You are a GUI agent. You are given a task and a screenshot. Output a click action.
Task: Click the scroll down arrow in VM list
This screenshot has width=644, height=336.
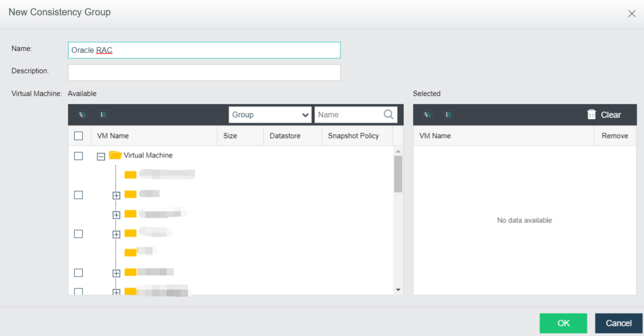tap(398, 290)
